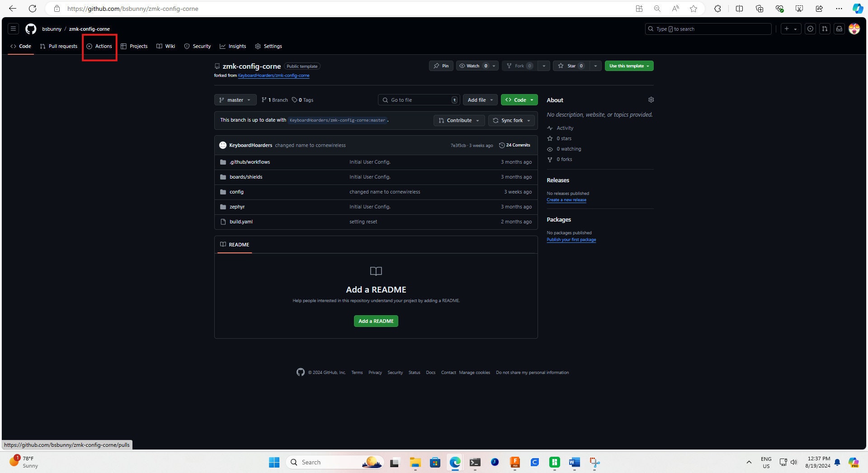Expand the Add file dropdown

pos(480,100)
